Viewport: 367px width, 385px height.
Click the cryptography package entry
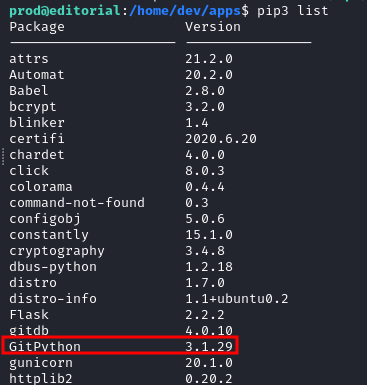click(57, 251)
